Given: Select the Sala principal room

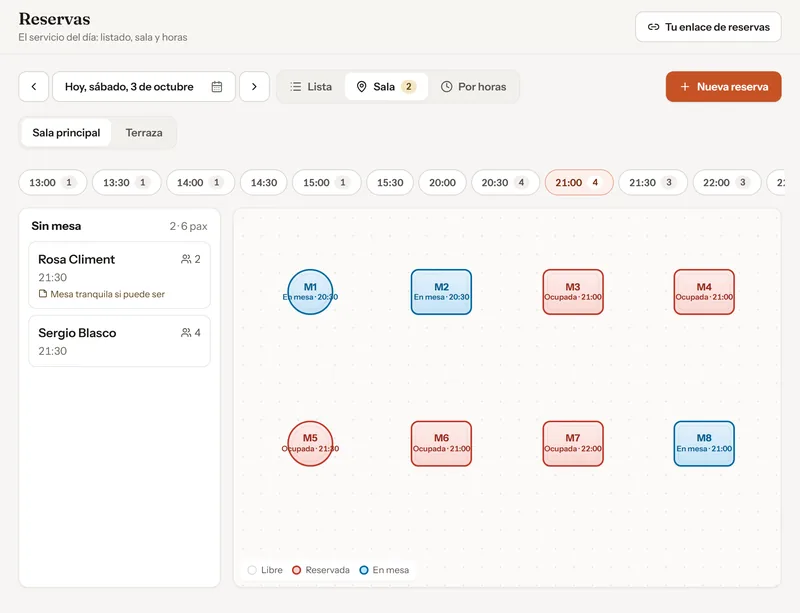Looking at the screenshot, I should tap(66, 133).
